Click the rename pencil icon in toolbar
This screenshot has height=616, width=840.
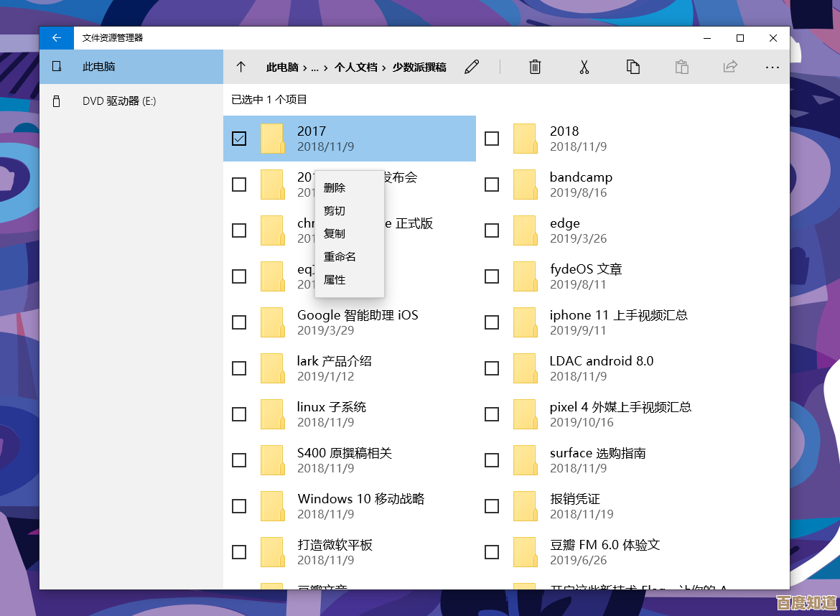[x=472, y=67]
